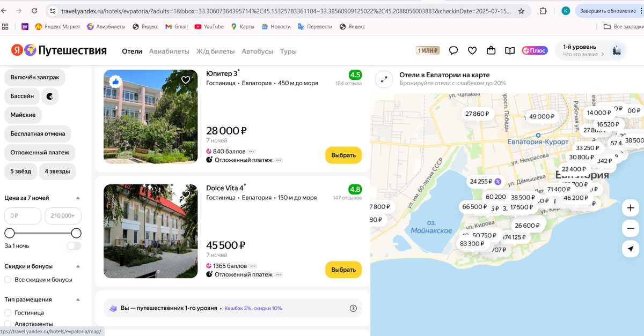Open the Юпитер 3 hotel title
Image resolution: width=644 pixels, height=336 pixels.
tap(223, 73)
